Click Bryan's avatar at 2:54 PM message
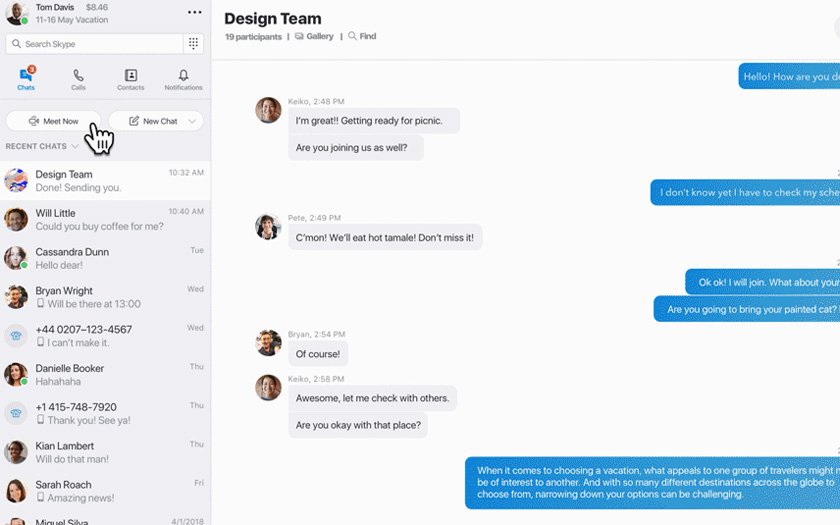 (x=268, y=343)
